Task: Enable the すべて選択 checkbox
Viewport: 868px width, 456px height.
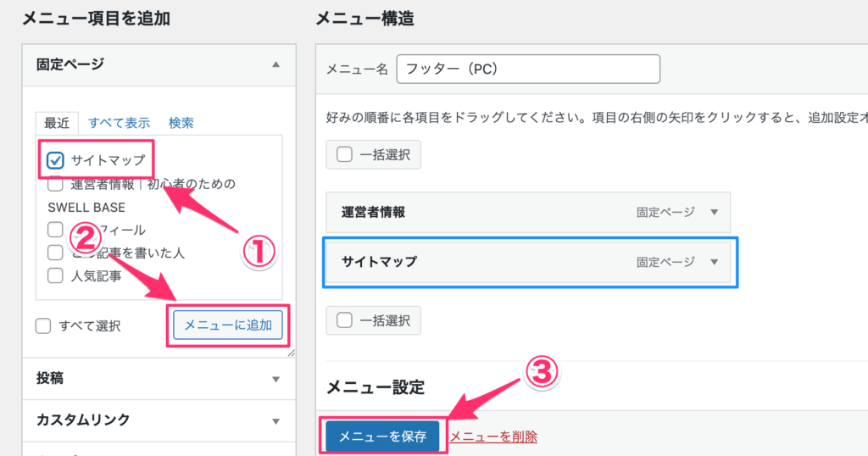Action: pos(43,325)
